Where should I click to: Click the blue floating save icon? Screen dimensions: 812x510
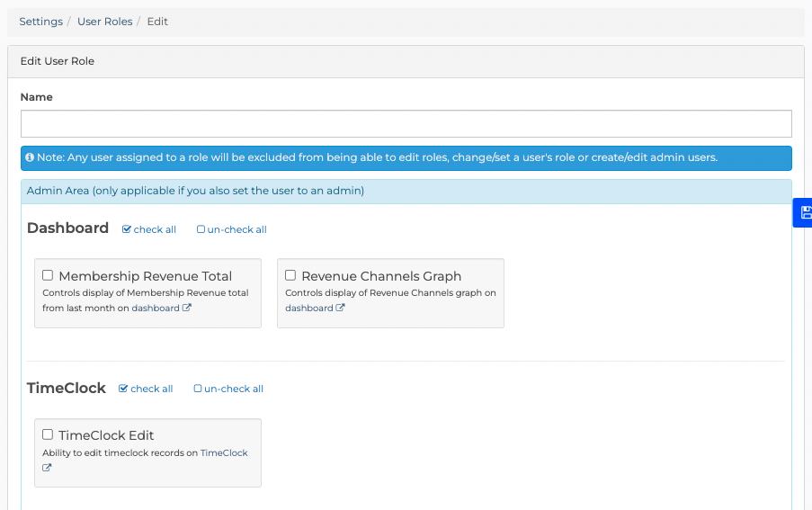806,212
